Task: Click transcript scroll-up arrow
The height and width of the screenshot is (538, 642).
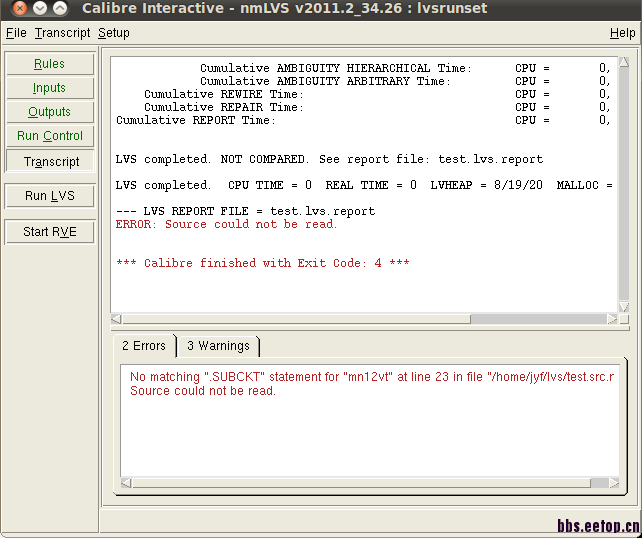Action: pos(624,62)
